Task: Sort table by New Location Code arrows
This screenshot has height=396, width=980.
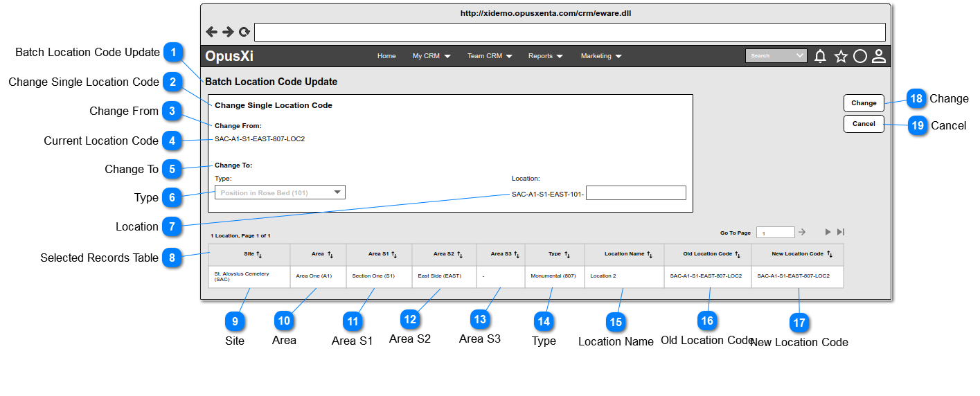Action: click(x=829, y=255)
